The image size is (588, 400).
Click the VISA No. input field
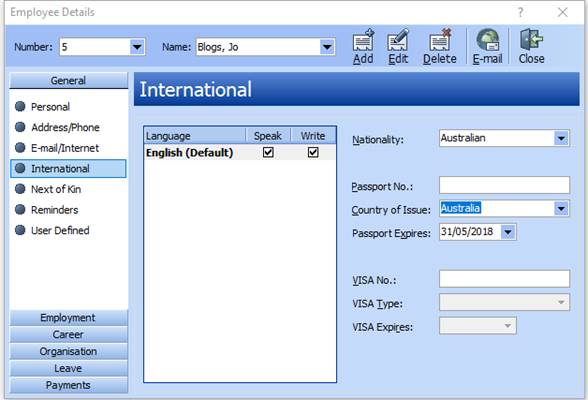tap(504, 279)
